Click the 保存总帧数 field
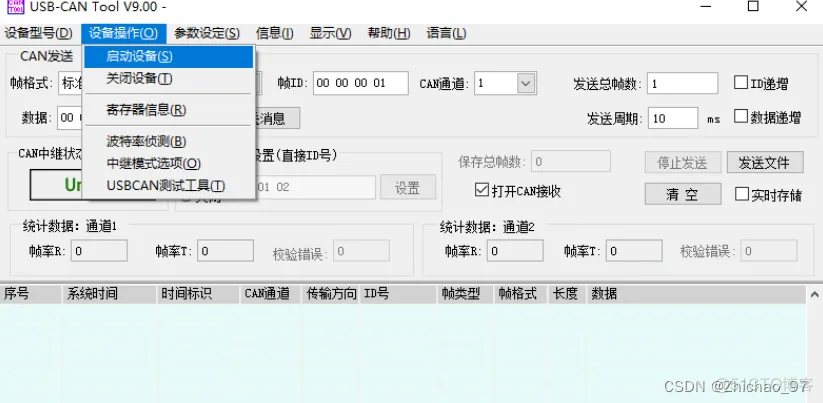 (x=571, y=162)
